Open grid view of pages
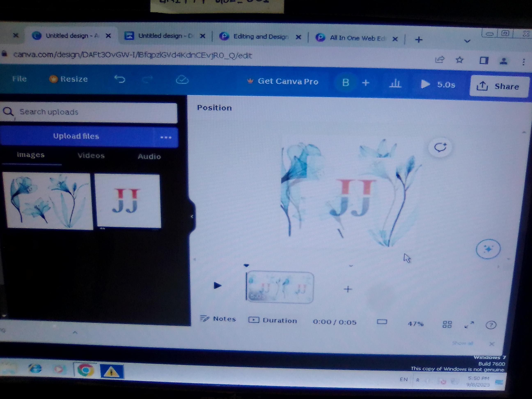This screenshot has height=399, width=532. point(447,324)
